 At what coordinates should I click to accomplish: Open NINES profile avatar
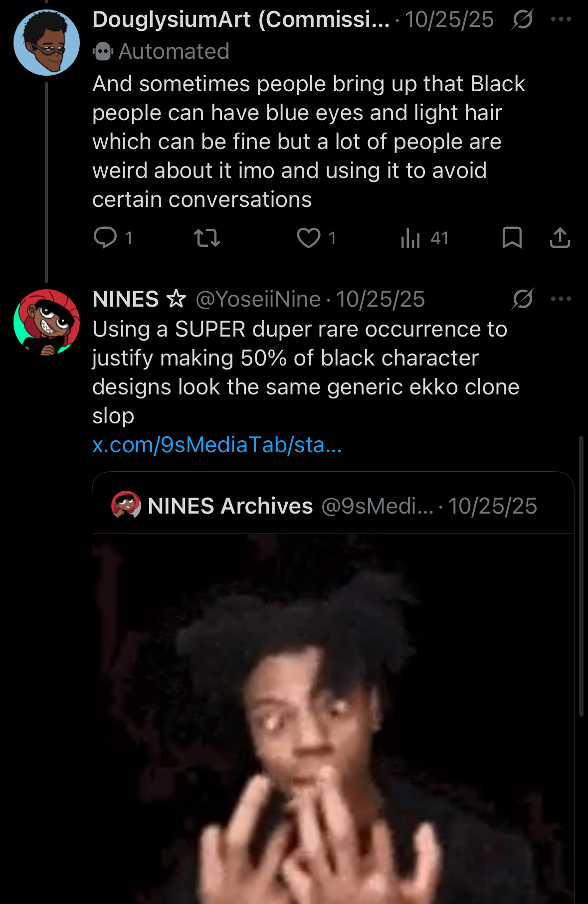(x=46, y=322)
